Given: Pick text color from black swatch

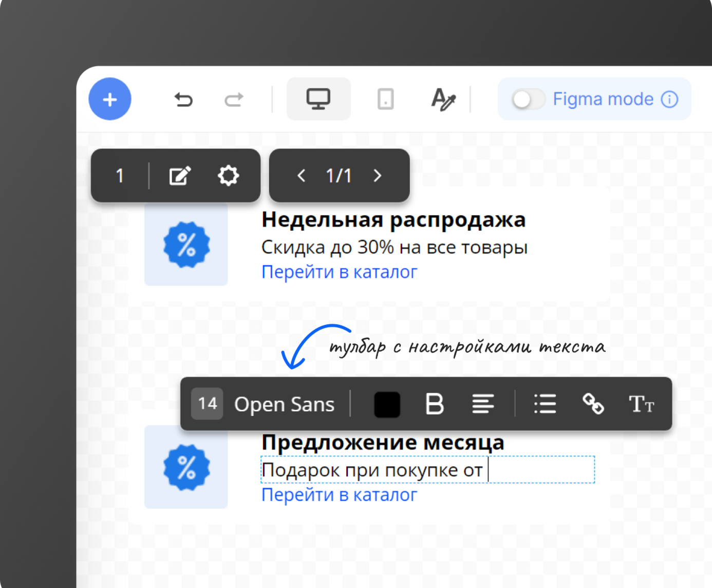Looking at the screenshot, I should pyautogui.click(x=387, y=405).
